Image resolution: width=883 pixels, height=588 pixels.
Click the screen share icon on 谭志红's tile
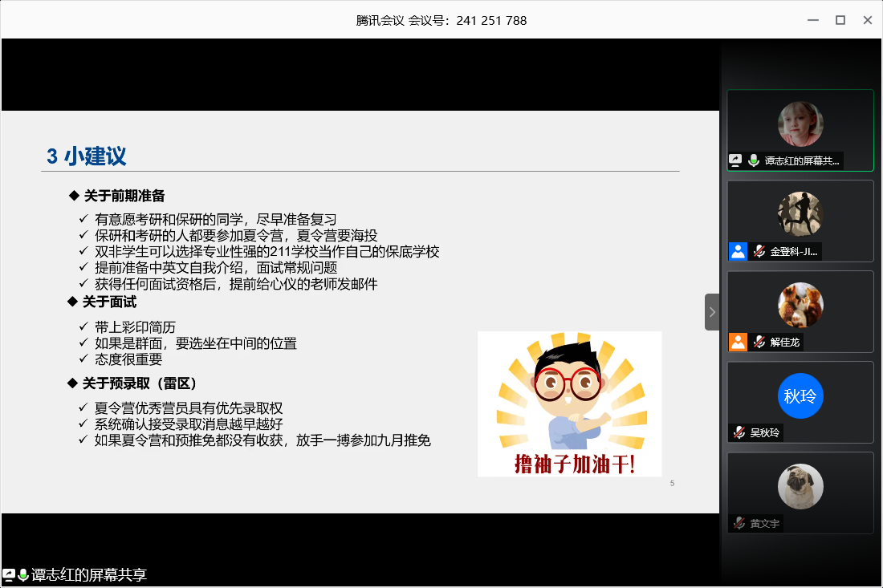click(x=736, y=160)
